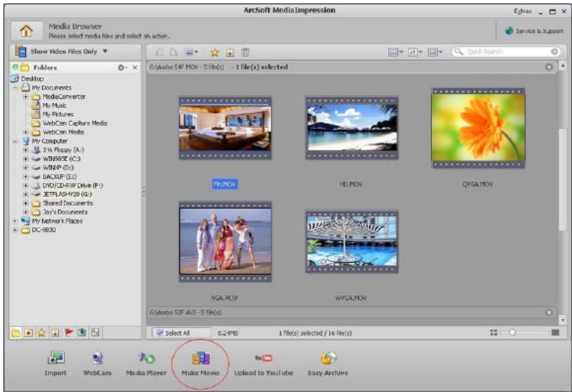Expand the WIN98SE (C:) drive
Viewport: 572px width, 392px height.
[x=26, y=159]
